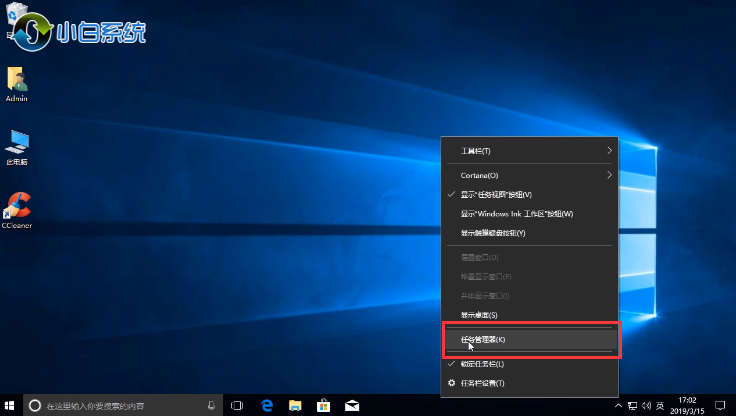Launch CCleaner from the desktop

click(17, 209)
